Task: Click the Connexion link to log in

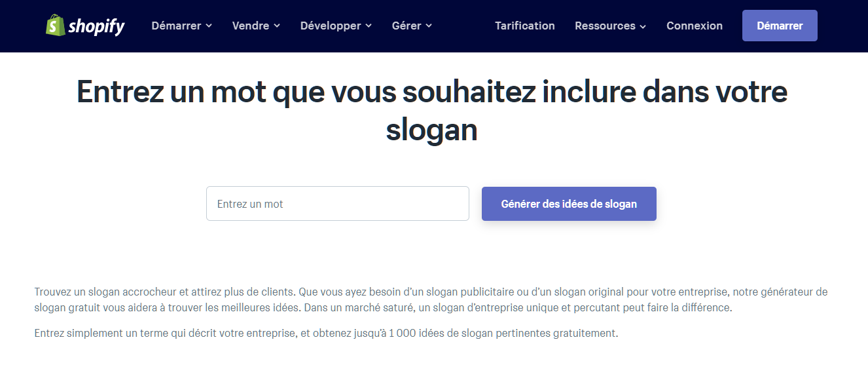Action: (x=695, y=26)
